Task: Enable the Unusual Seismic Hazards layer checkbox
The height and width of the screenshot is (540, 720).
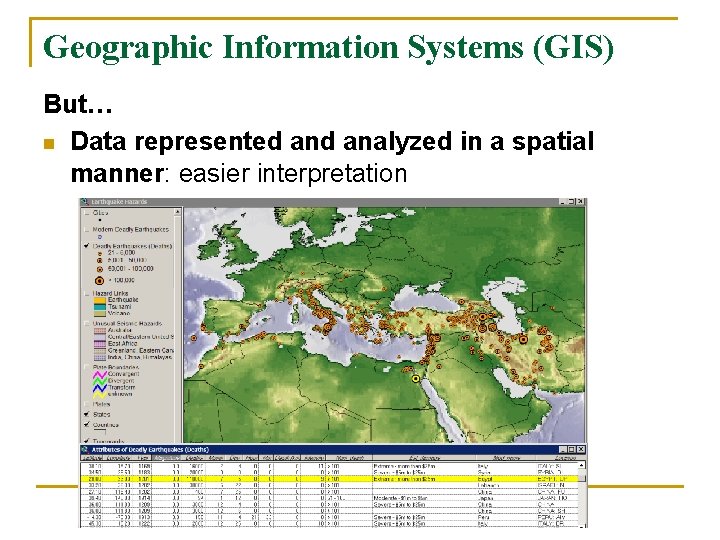Action: (x=86, y=324)
